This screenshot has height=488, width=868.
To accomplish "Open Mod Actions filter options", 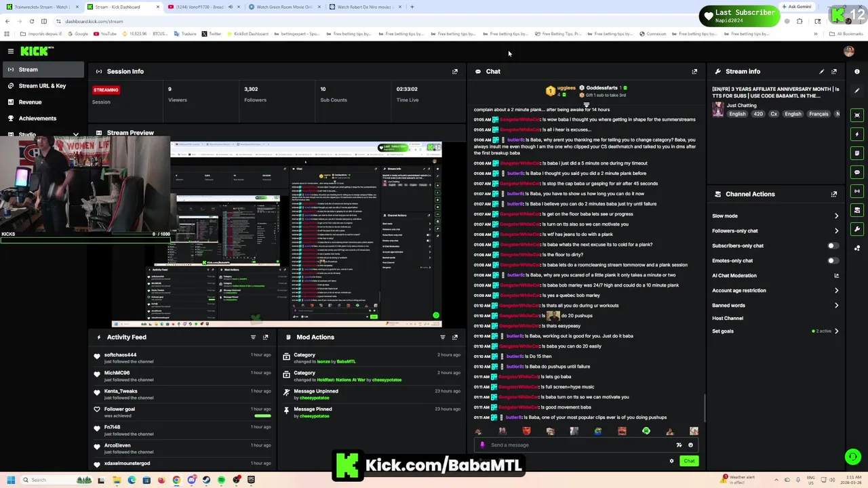I will 443,337.
